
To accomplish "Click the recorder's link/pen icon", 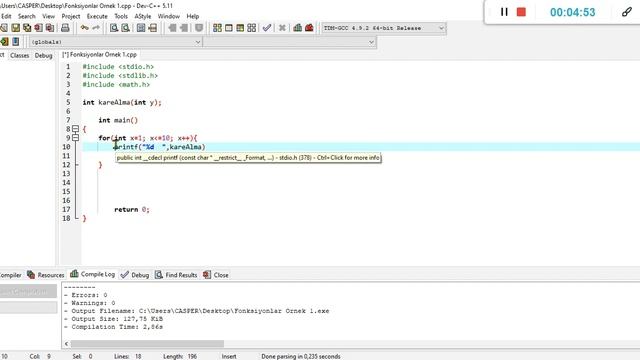I will pyautogui.click(x=627, y=12).
